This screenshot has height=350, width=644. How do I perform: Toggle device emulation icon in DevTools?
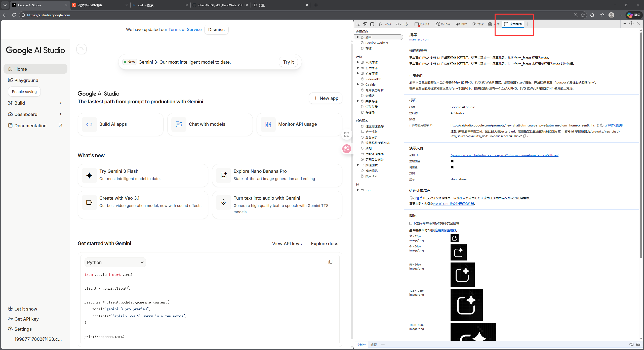365,24
